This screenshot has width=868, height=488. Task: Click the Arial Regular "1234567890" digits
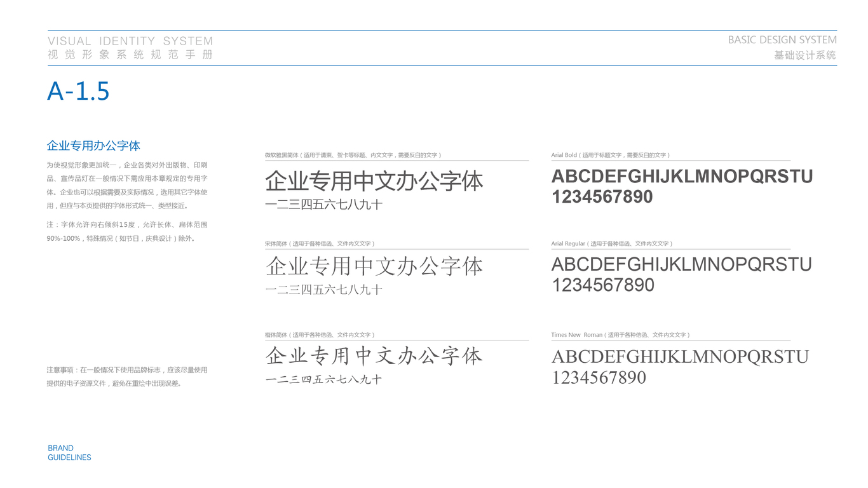(603, 285)
